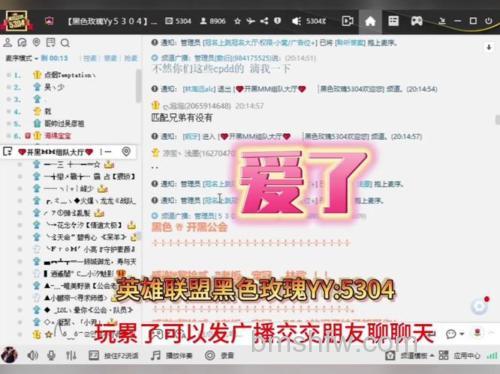Click the chat panel scrollbar handle at right edge
This screenshot has width=500, height=374.
pyautogui.click(x=497, y=120)
